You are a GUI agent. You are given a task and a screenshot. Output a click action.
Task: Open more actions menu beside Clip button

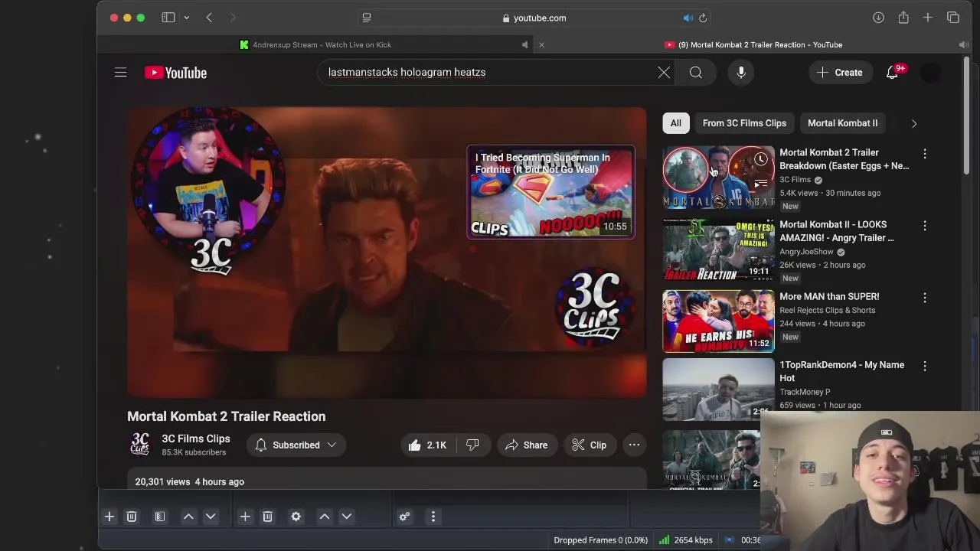pyautogui.click(x=634, y=445)
